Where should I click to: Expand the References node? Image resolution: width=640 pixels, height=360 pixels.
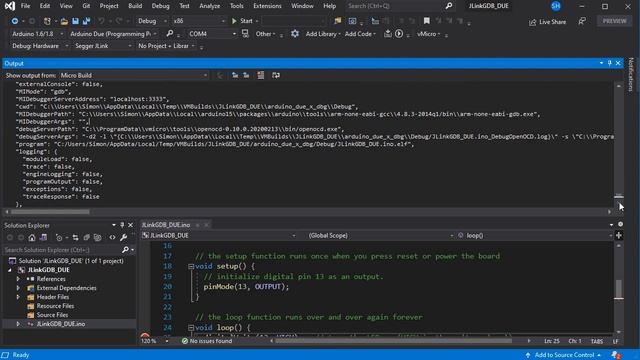point(18,279)
